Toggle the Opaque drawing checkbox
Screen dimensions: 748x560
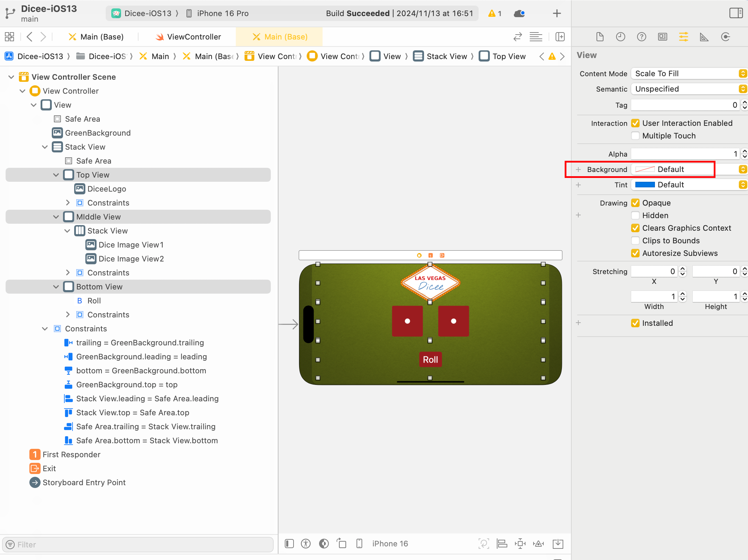636,203
